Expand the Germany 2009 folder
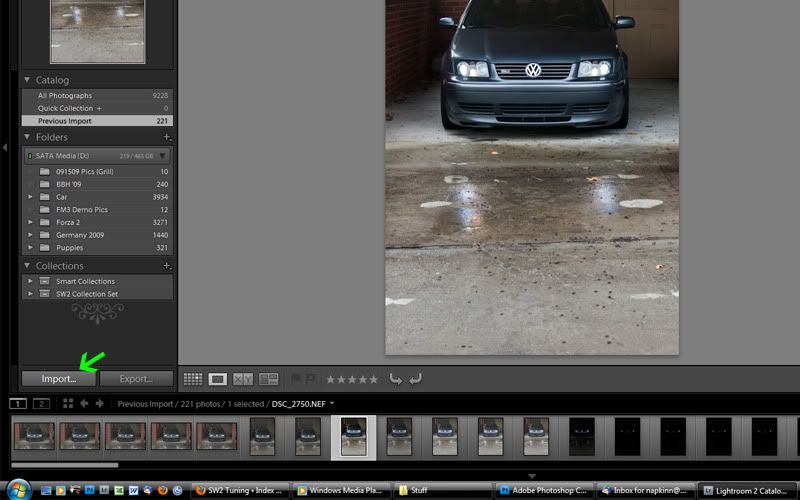Image resolution: width=800 pixels, height=500 pixels. 30,235
